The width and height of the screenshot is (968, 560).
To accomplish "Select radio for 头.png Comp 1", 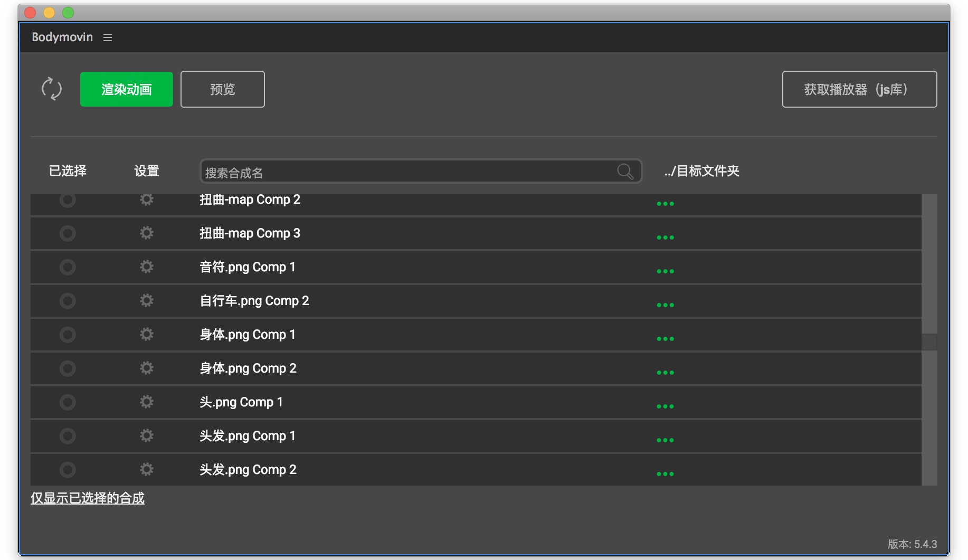I will pyautogui.click(x=68, y=402).
